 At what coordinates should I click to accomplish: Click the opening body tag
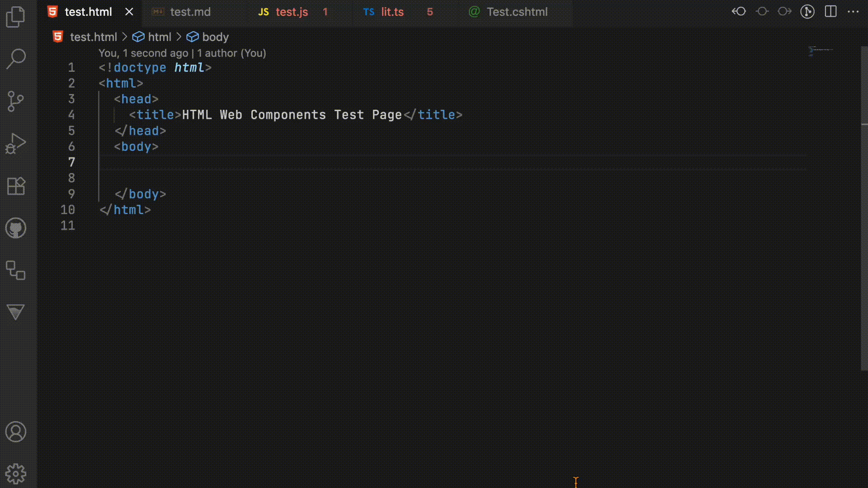click(136, 147)
